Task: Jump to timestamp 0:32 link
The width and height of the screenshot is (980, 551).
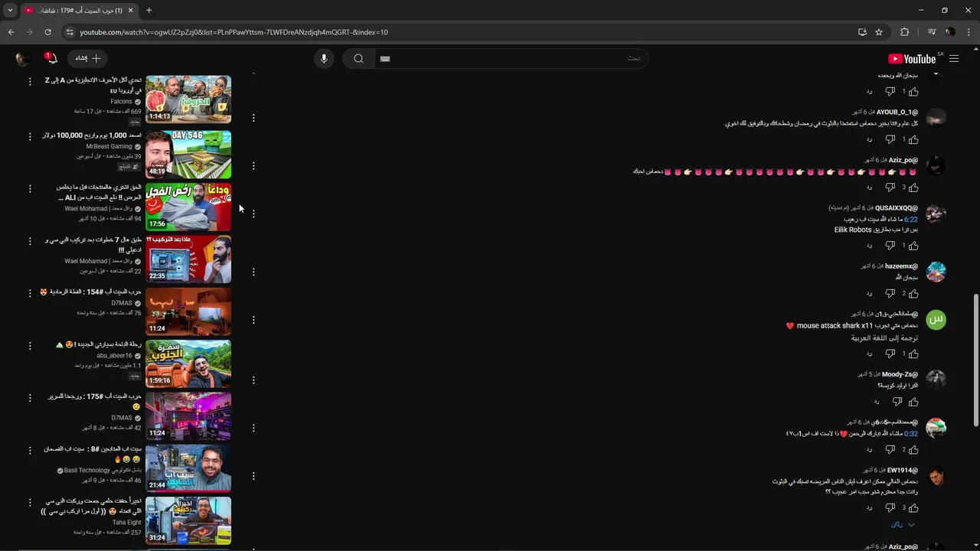Action: [910, 433]
